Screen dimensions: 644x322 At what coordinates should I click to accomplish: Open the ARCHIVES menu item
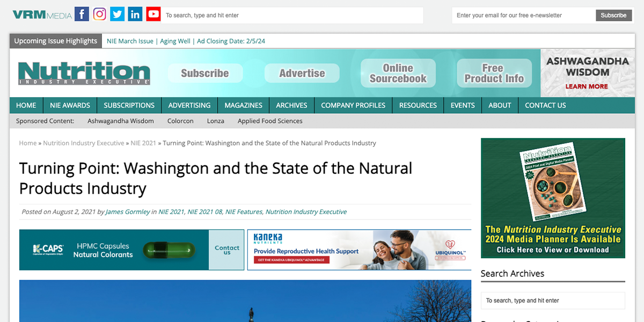pos(291,105)
